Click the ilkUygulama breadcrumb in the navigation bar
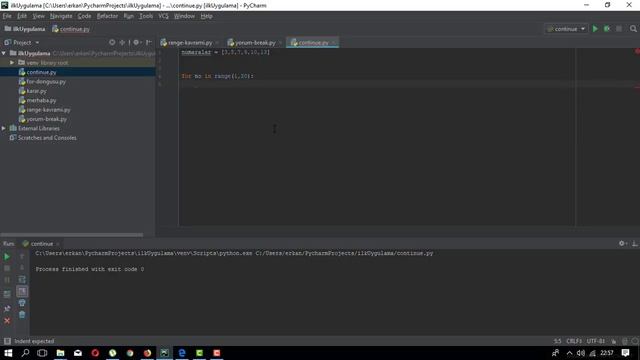Image resolution: width=640 pixels, height=360 pixels. pyautogui.click(x=24, y=29)
